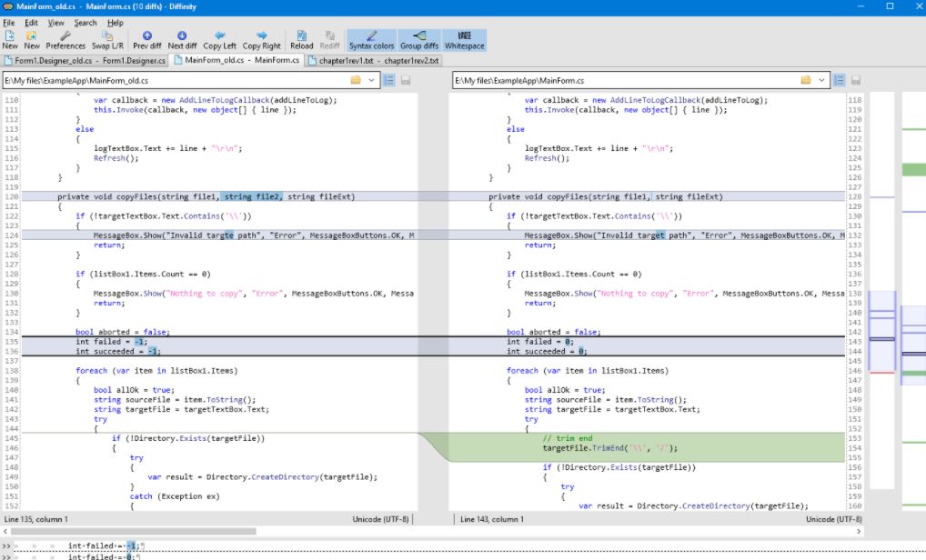Expand right file path history dropdown
926x560 pixels.
(821, 80)
